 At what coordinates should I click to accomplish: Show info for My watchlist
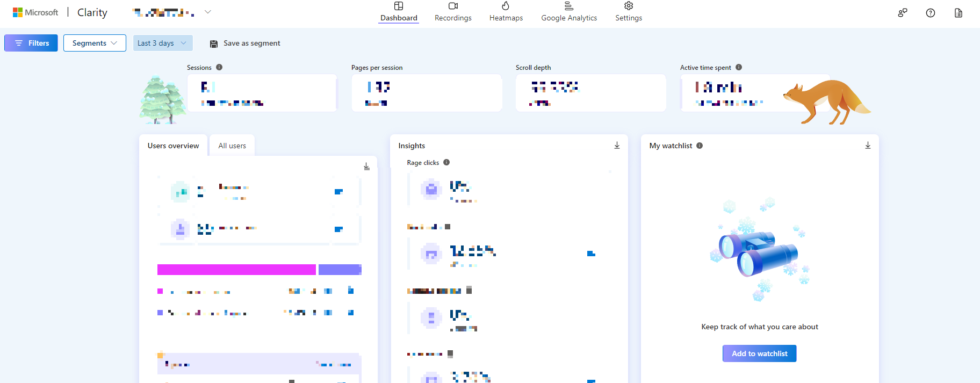point(700,146)
